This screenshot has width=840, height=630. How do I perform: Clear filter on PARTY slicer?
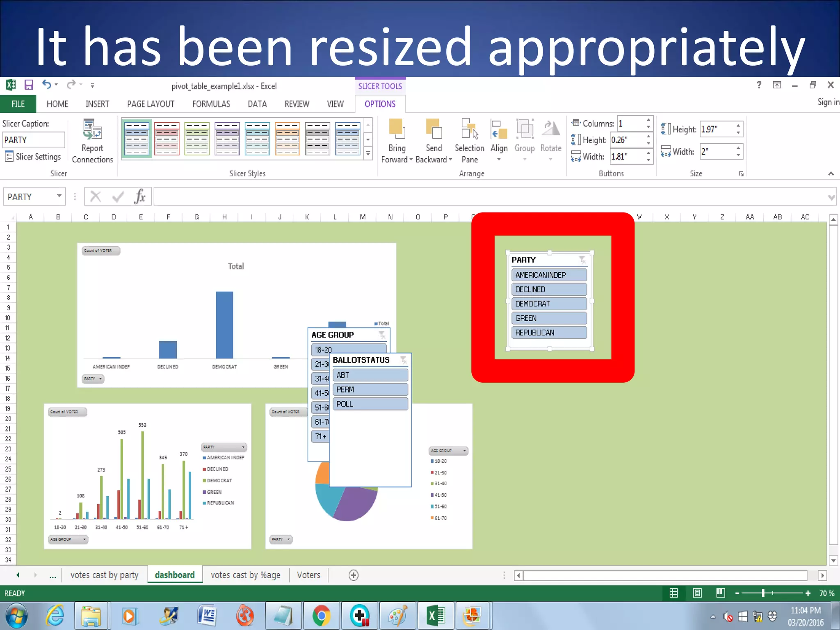coord(582,260)
